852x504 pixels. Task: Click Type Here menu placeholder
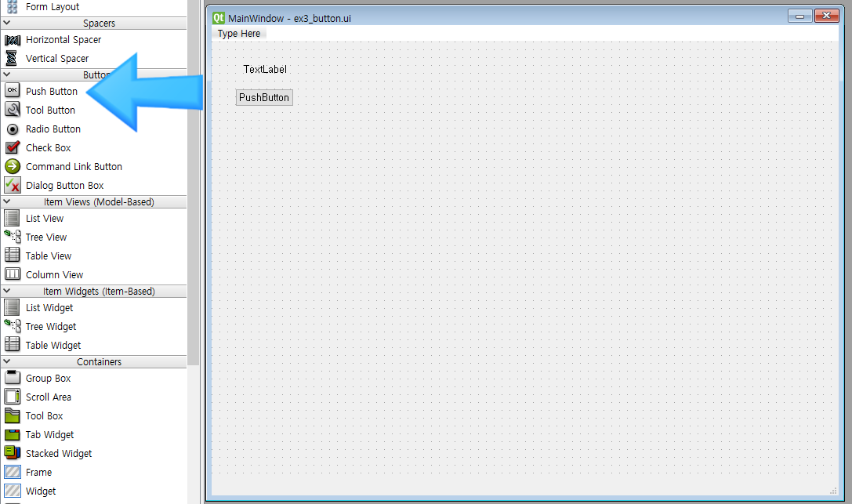239,33
